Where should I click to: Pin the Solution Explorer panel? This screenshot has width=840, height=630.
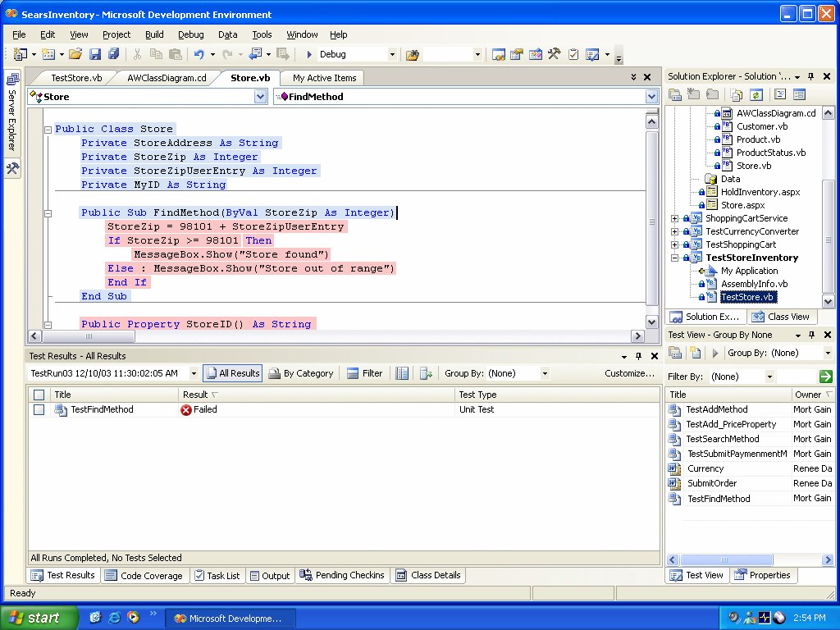coord(811,76)
